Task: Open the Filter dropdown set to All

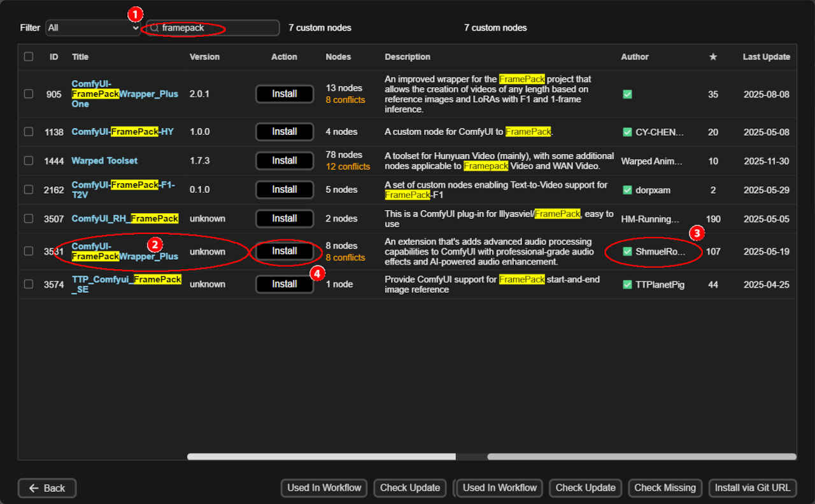Action: (x=93, y=28)
